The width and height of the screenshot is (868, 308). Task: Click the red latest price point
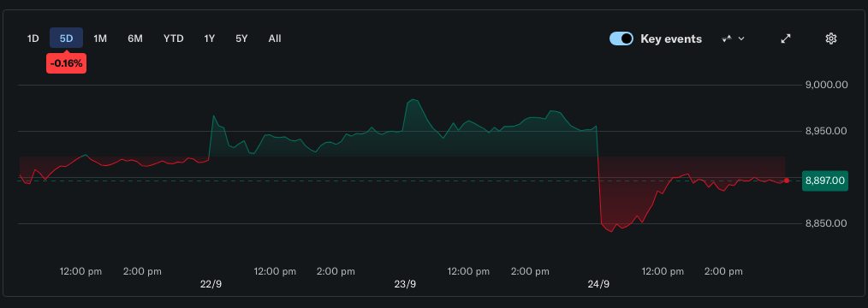[x=787, y=181]
